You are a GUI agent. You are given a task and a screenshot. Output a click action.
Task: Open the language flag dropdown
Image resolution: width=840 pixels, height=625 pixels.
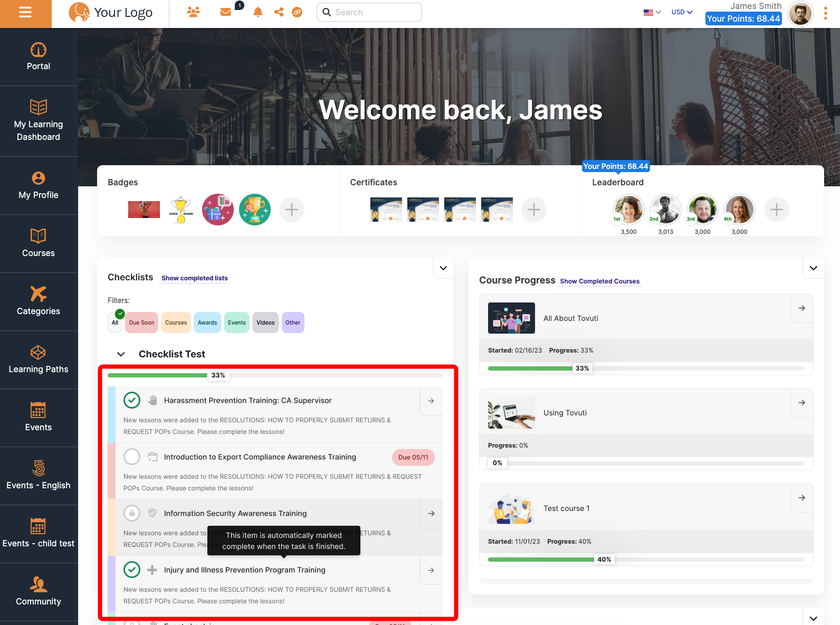[652, 12]
